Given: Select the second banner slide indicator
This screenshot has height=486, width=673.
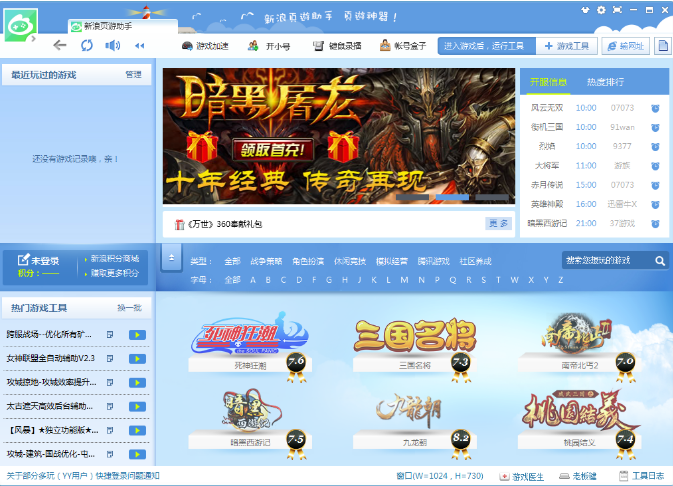Looking at the screenshot, I should pyautogui.click(x=452, y=197).
